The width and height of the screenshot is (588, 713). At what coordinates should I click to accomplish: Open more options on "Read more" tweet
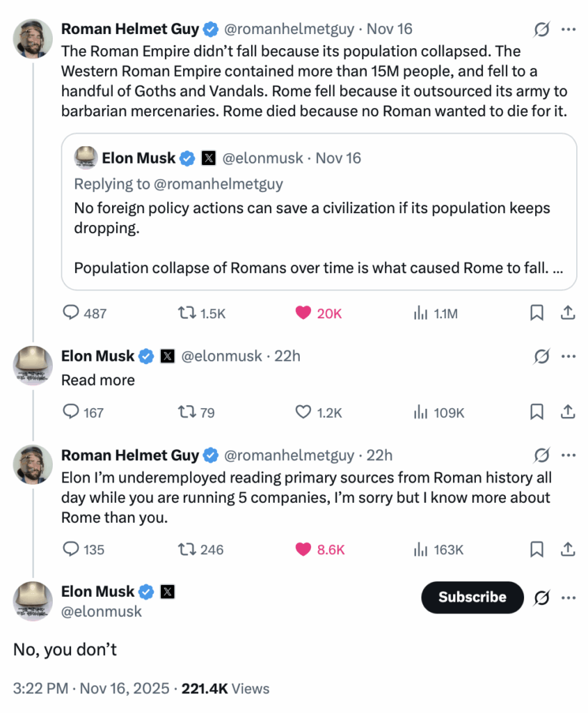tap(568, 356)
